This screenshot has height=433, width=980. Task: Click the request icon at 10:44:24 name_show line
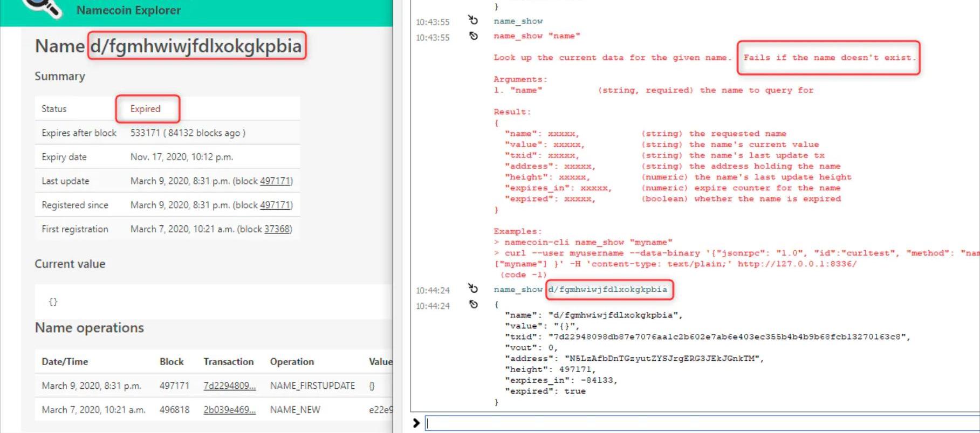473,289
